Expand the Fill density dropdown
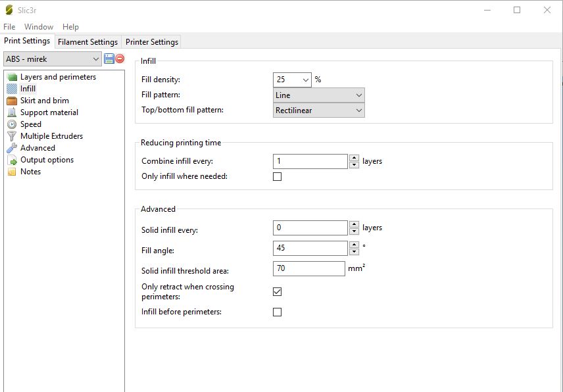The height and width of the screenshot is (392, 563). [x=306, y=80]
